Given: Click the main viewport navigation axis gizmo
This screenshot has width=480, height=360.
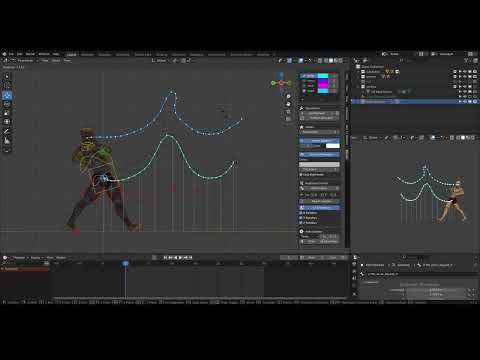Looking at the screenshot, I should [281, 83].
